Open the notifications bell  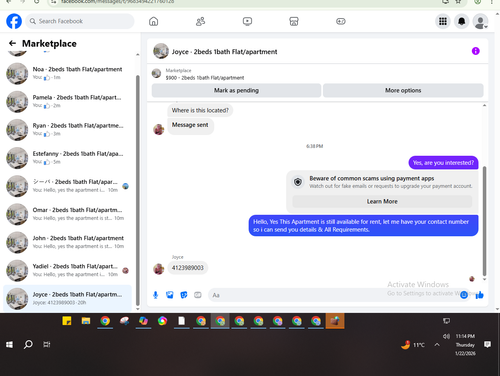461,21
